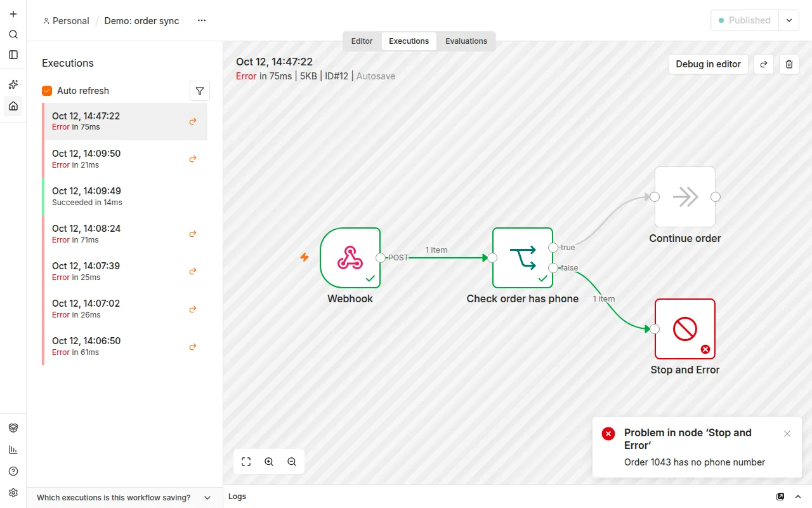This screenshot has height=508, width=812.
Task: Click the stacked box icon in the sidebar
Action: click(x=13, y=428)
